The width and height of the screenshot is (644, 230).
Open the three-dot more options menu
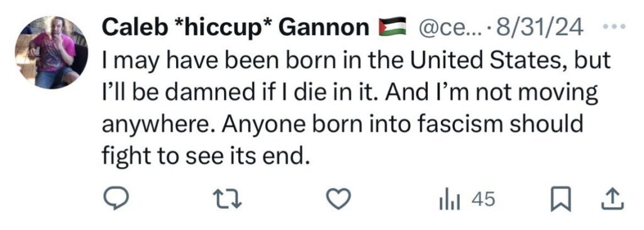coord(614,27)
